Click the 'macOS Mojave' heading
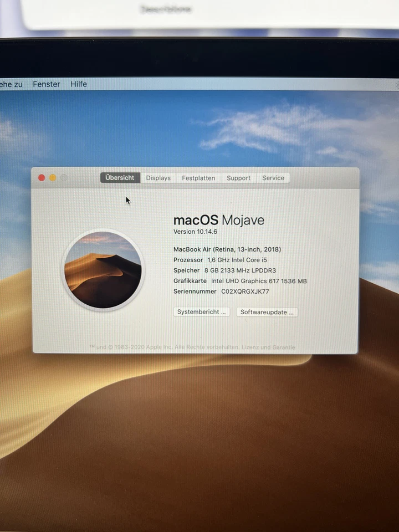The height and width of the screenshot is (532, 399). (x=219, y=220)
